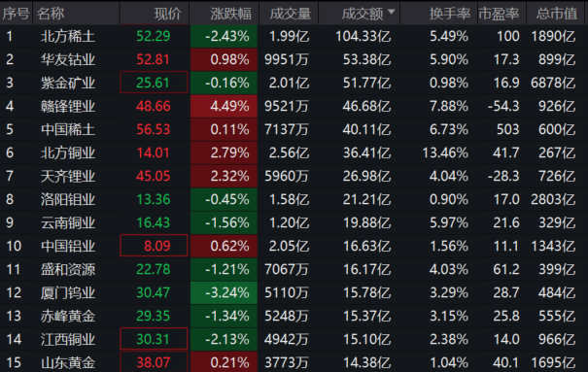Viewport: 588px width, 372px height.
Task: Click the 总市值 column header
Action: point(557,13)
